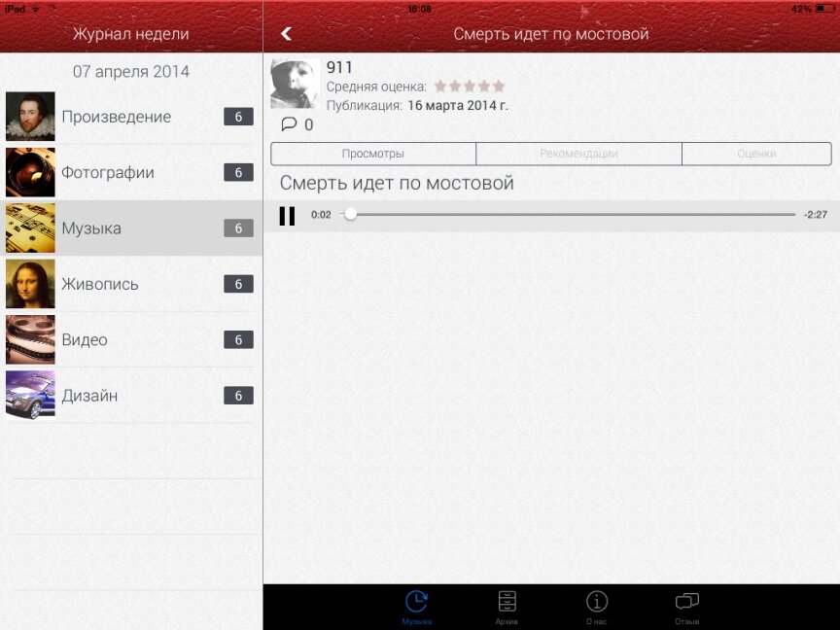
Task: Click the blue car thumbnail
Action: tap(30, 396)
